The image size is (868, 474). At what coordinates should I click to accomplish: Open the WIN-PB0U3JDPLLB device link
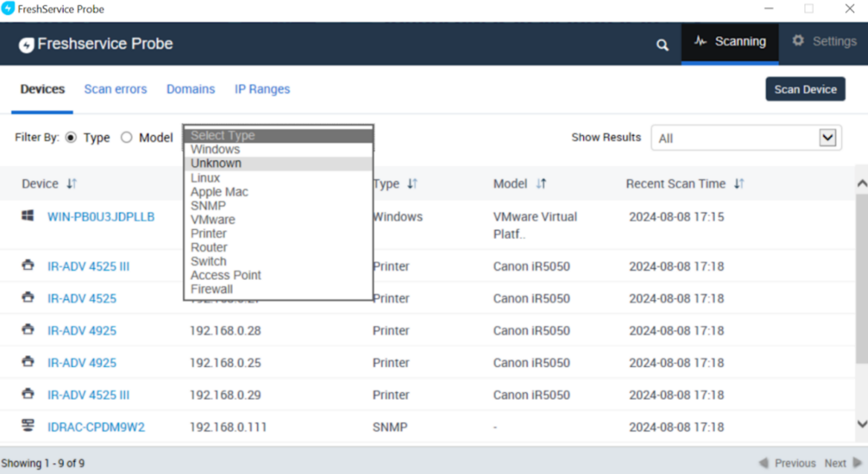pos(101,217)
